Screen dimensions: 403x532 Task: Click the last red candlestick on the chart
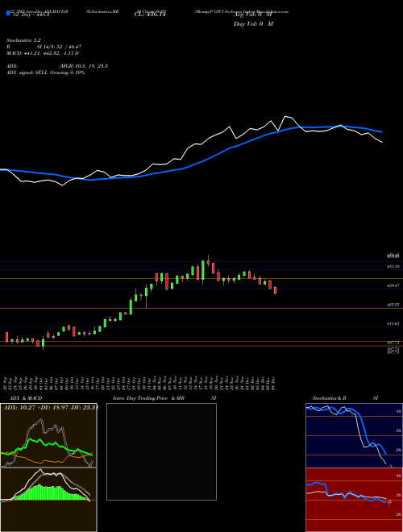(x=275, y=290)
